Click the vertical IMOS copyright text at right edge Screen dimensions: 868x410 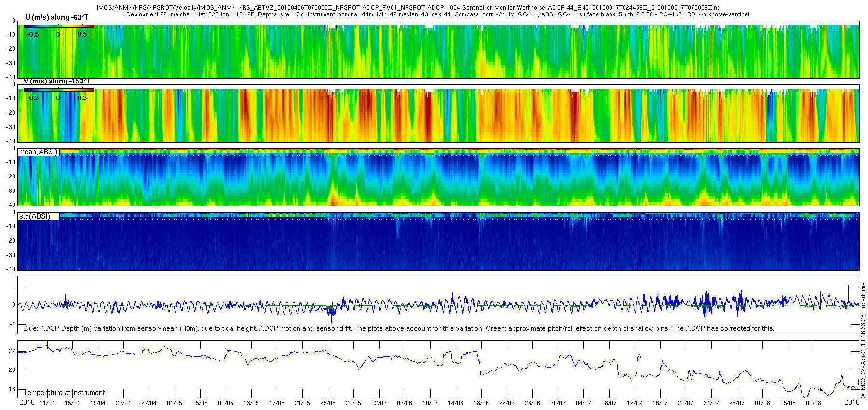pyautogui.click(x=863, y=341)
